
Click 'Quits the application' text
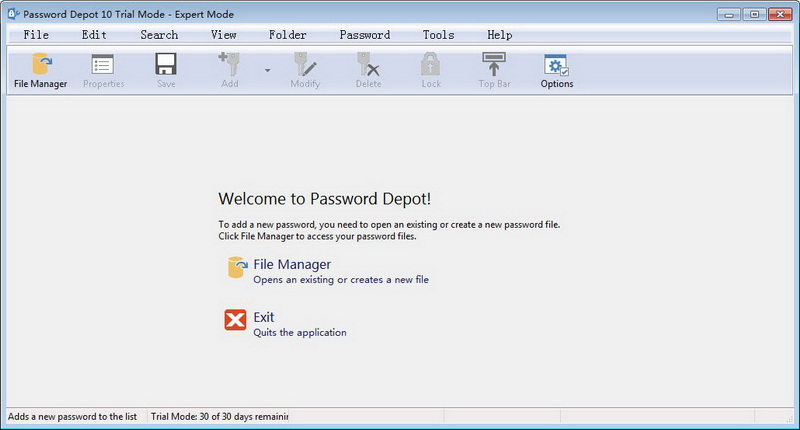pyautogui.click(x=300, y=333)
